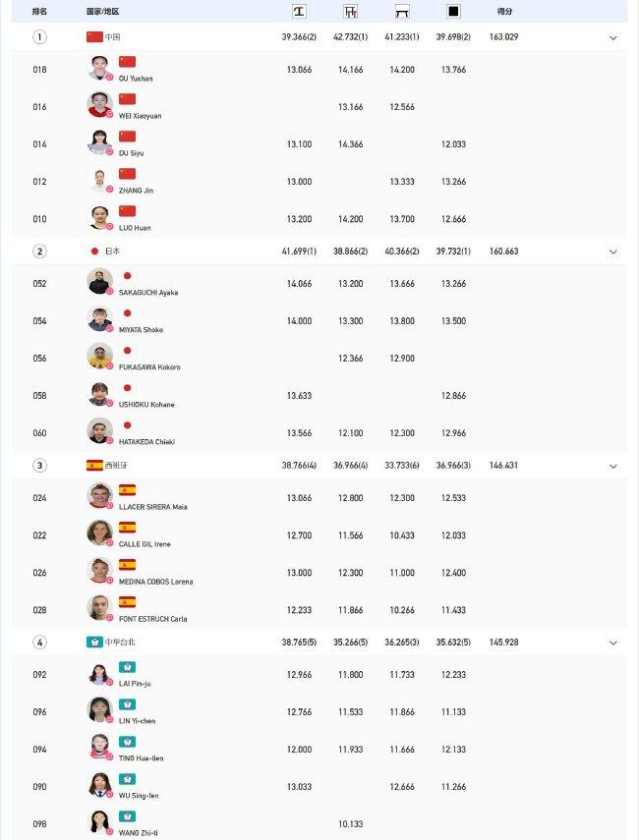Click the floor exercise apparatus icon
Screen dimensions: 639x840
(x=453, y=11)
